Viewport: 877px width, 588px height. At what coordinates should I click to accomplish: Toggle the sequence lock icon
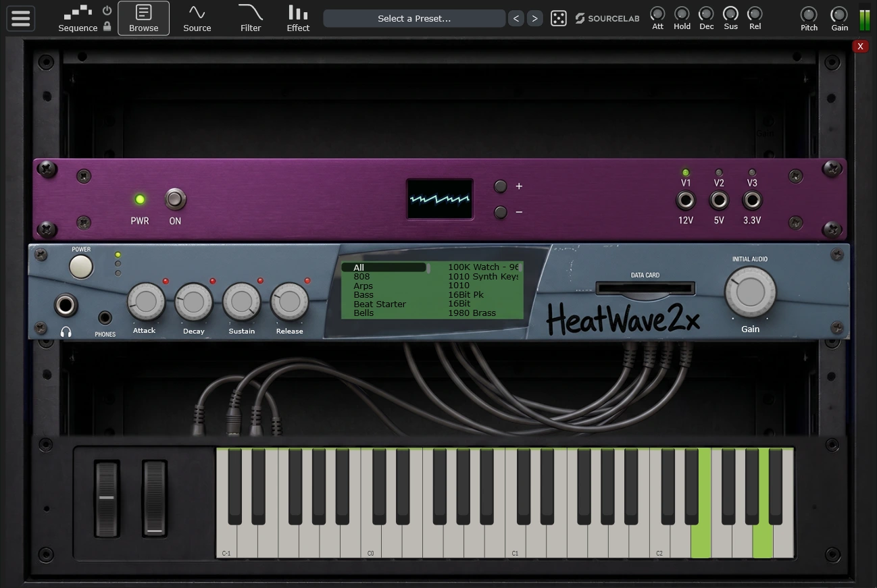107,26
